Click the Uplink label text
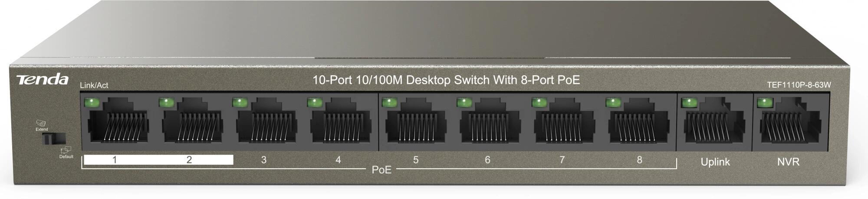The width and height of the screenshot is (868, 199). coord(715,162)
